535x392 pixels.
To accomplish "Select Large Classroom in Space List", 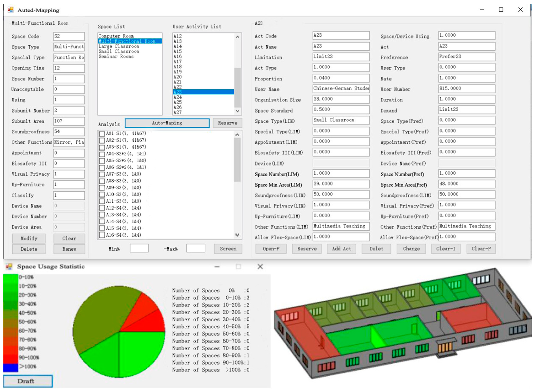I will tap(119, 46).
